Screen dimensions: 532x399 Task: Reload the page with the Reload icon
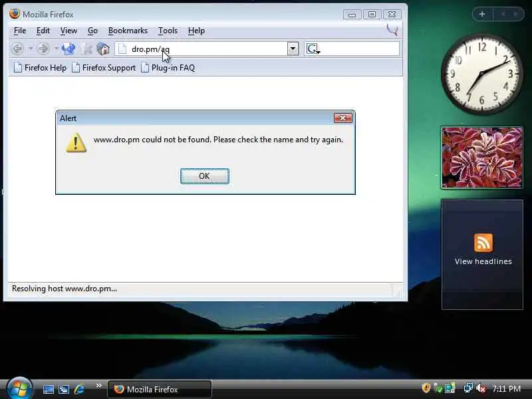tap(68, 49)
